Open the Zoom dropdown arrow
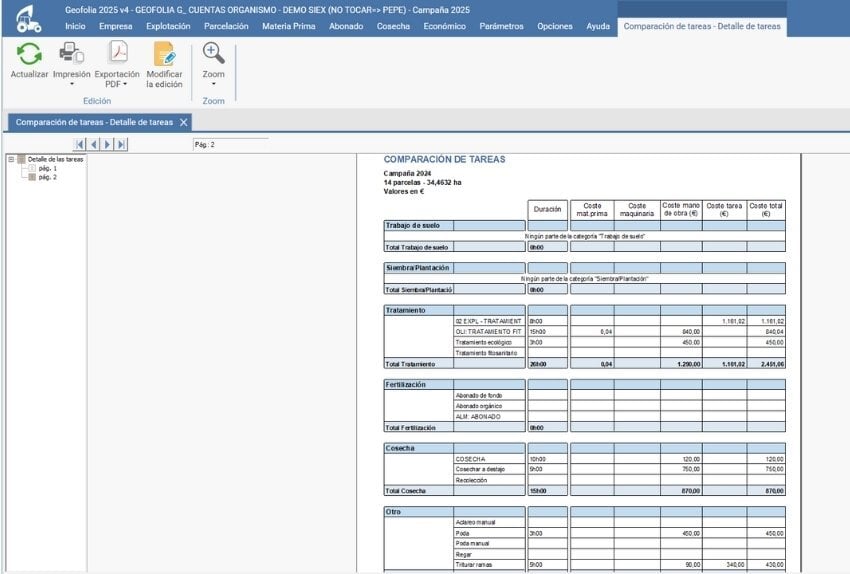Image resolution: width=850 pixels, height=574 pixels. (x=213, y=85)
